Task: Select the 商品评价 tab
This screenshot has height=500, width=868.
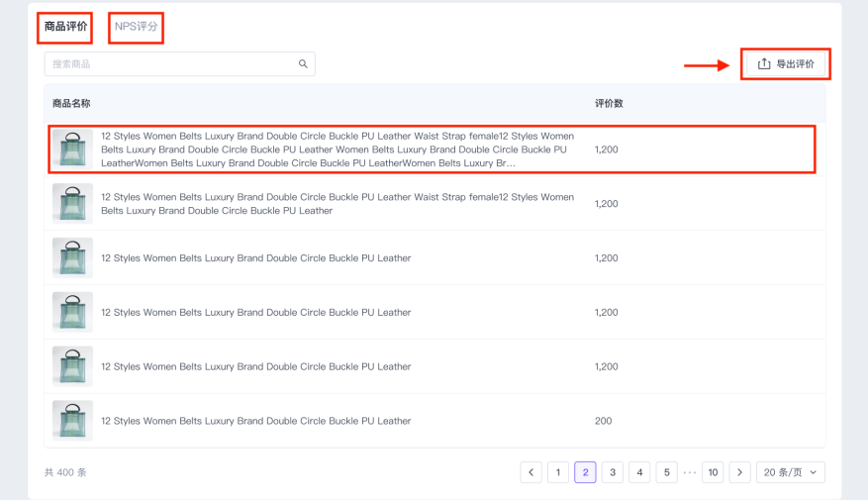Action: pyautogui.click(x=65, y=27)
